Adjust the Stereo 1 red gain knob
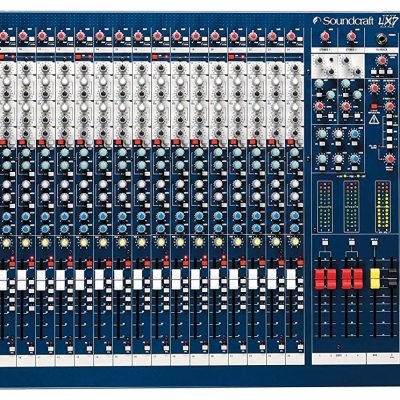 (325, 36)
